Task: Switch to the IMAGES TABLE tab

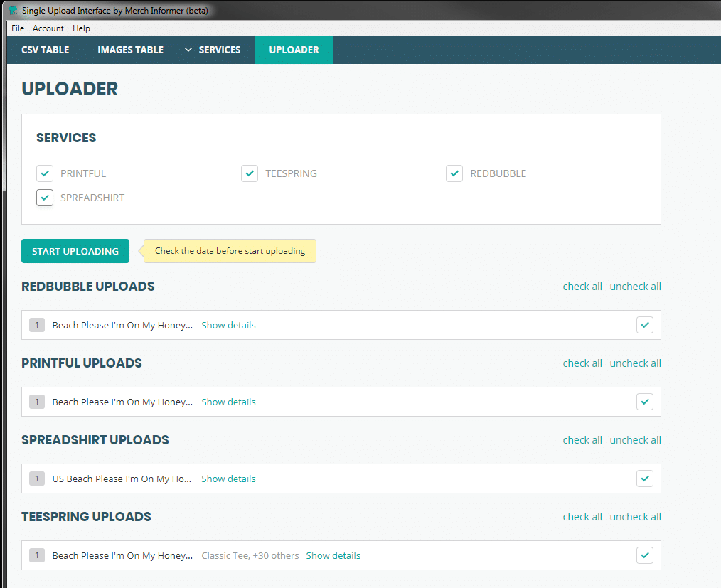Action: point(130,50)
